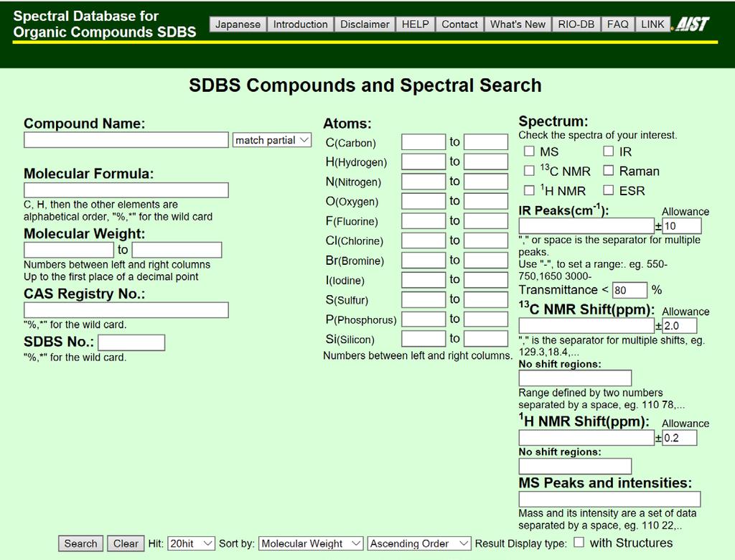Click the Molecular Formula input
This screenshot has height=560, width=735.
point(126,190)
